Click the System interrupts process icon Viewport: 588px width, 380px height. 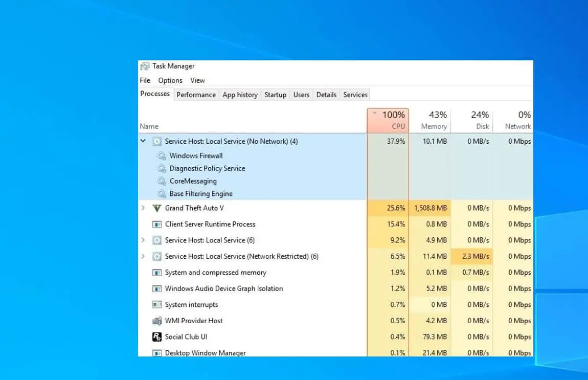tap(157, 305)
